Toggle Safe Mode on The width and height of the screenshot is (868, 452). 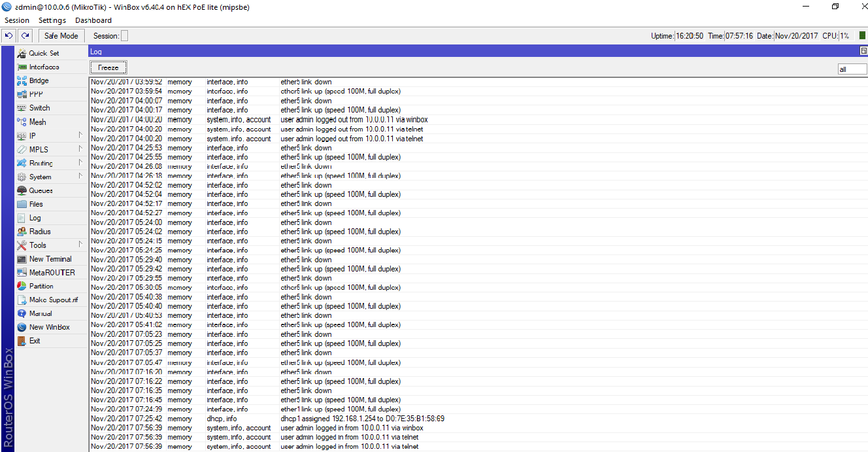pos(61,36)
